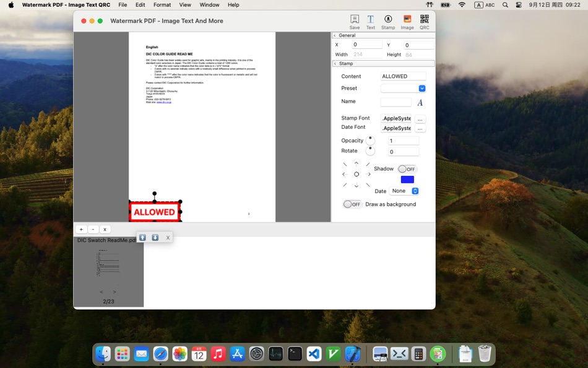Select the DIC Swatch ReadMe.pdf thumbnail
This screenshot has height=368, width=588.
108,263
